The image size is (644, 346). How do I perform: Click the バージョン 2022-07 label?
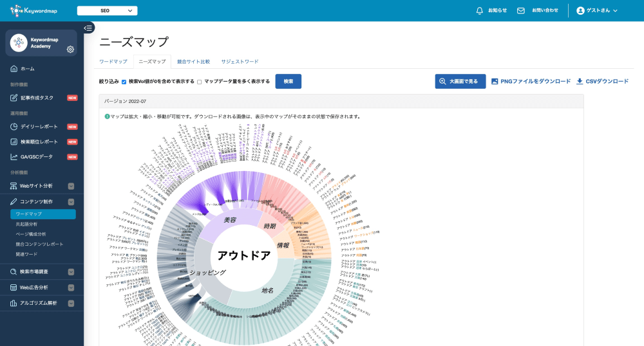coord(126,101)
